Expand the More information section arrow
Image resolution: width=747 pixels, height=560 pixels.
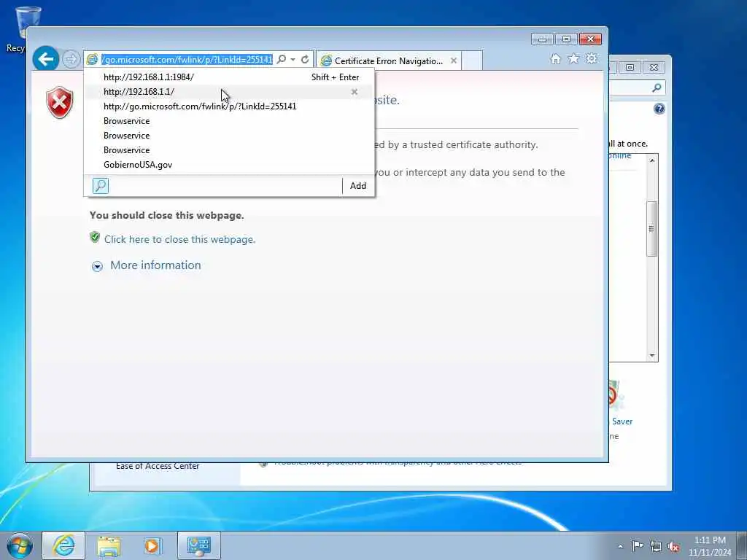click(97, 266)
